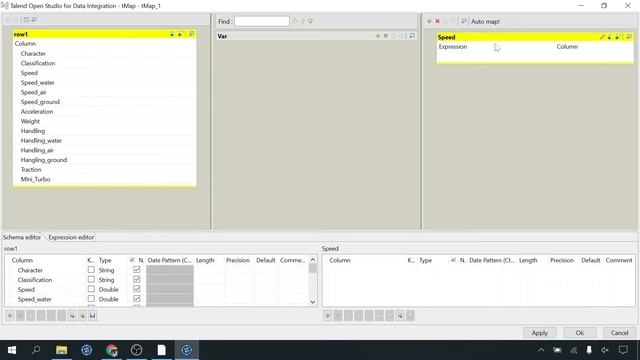Minimize the Var table

(x=412, y=36)
